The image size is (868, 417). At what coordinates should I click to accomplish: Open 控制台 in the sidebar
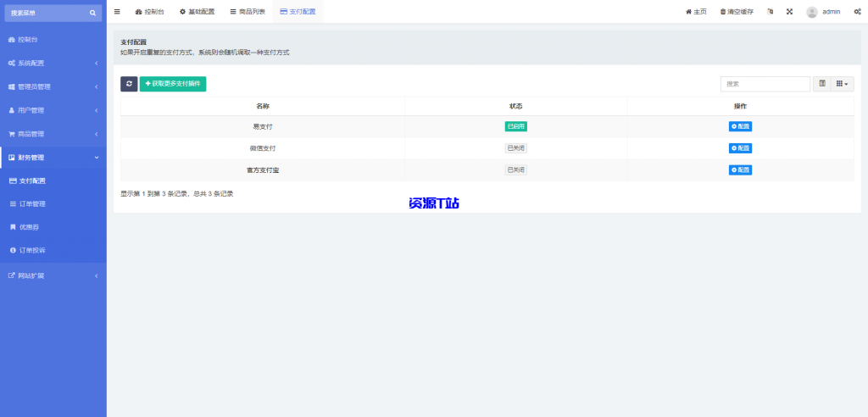coord(53,40)
